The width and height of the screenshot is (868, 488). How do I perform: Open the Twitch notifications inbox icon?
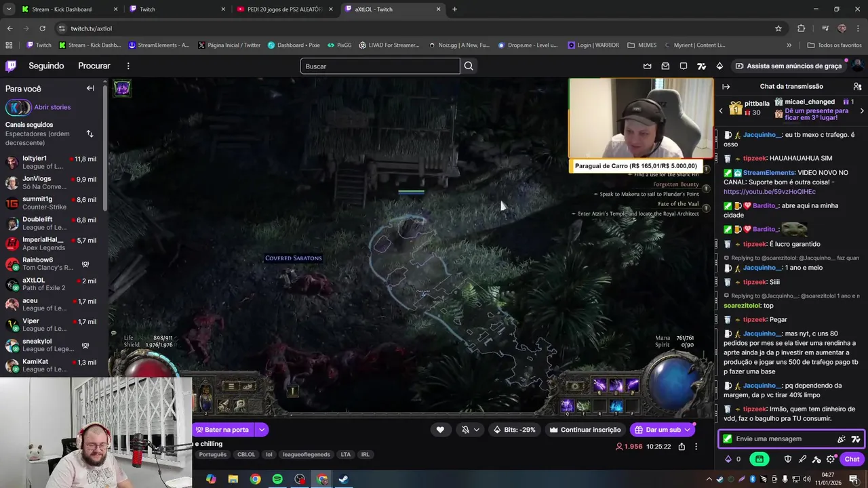pos(665,66)
